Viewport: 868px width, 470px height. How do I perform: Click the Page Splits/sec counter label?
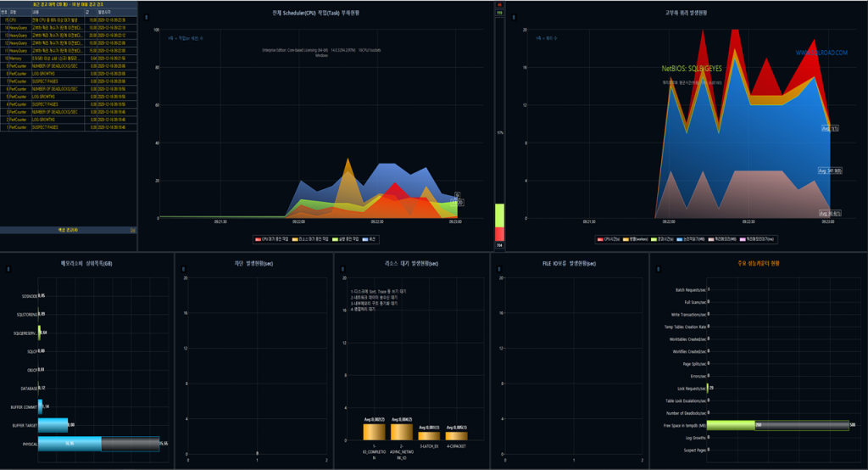click(694, 364)
